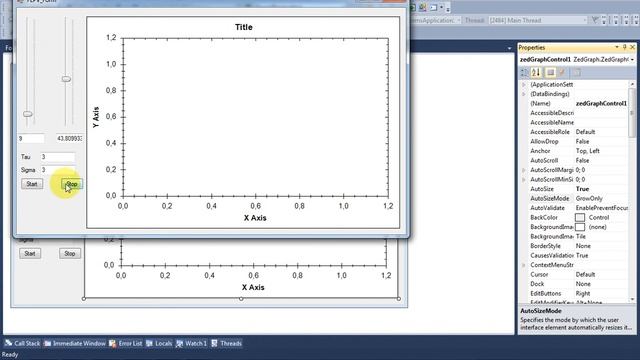Click the Y Axis label in running form chart
This screenshot has height=360, width=640.
pos(96,117)
